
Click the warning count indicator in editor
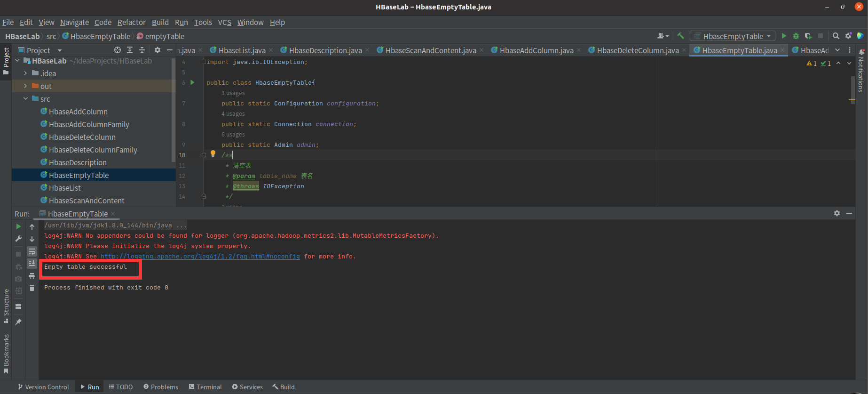point(812,63)
